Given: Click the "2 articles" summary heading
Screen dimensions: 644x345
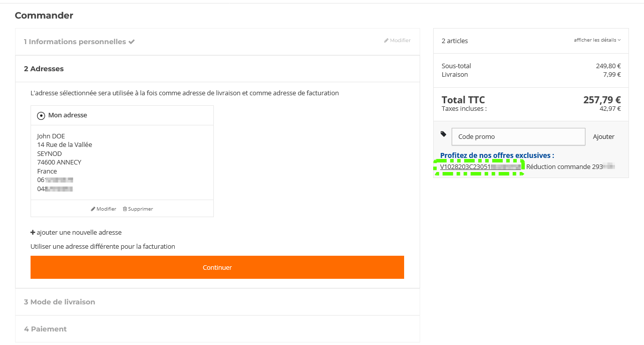Looking at the screenshot, I should (455, 41).
